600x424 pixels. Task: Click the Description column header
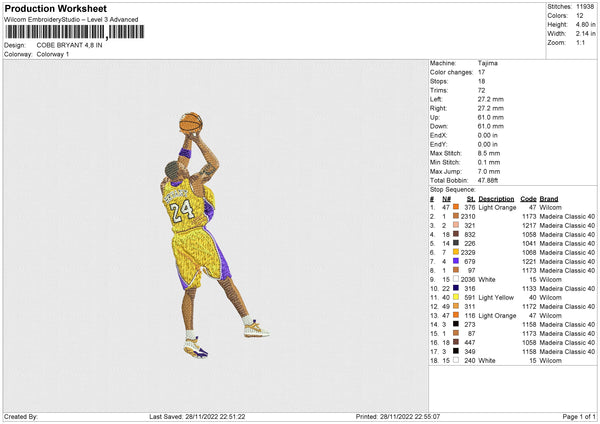[x=496, y=198]
